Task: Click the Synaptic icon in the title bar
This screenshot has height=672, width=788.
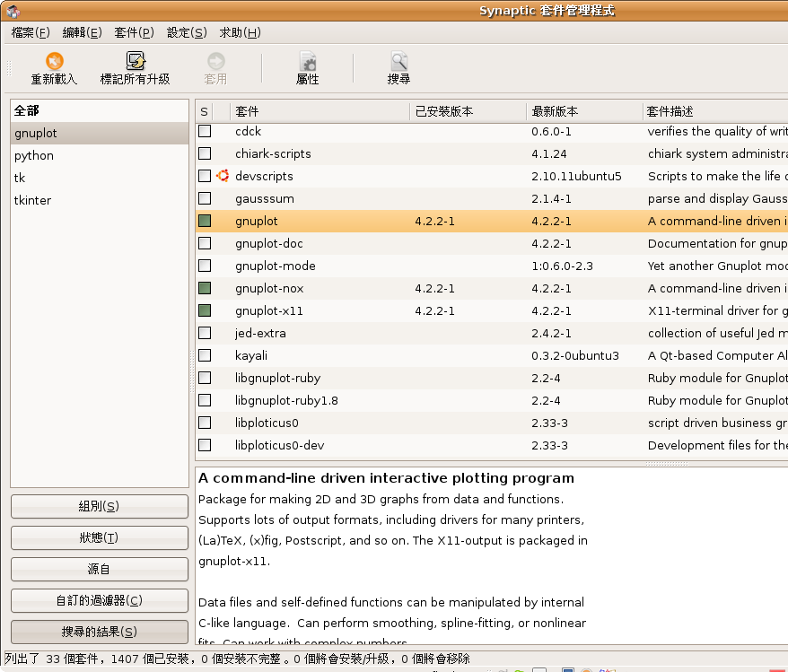Action: click(x=13, y=11)
